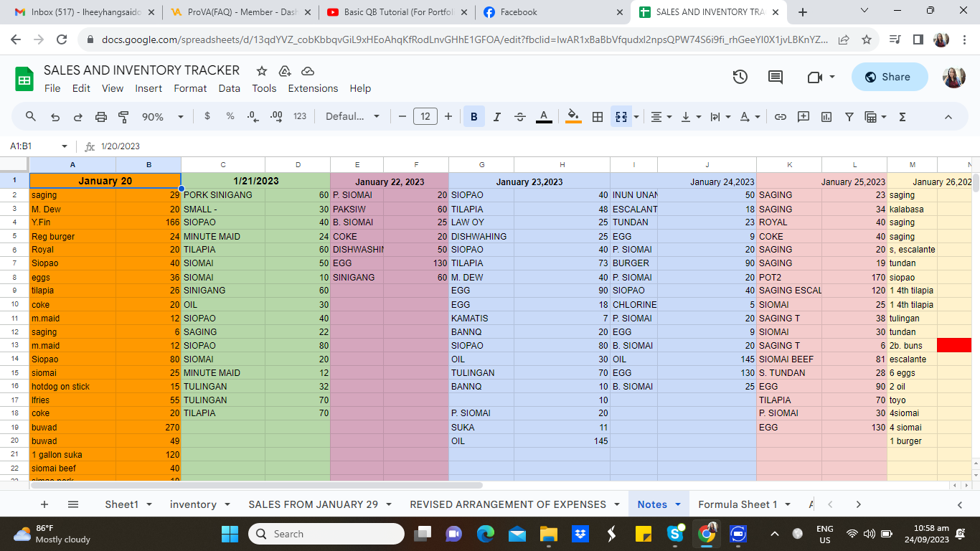The width and height of the screenshot is (980, 551).
Task: Open the Data menu
Action: click(230, 88)
